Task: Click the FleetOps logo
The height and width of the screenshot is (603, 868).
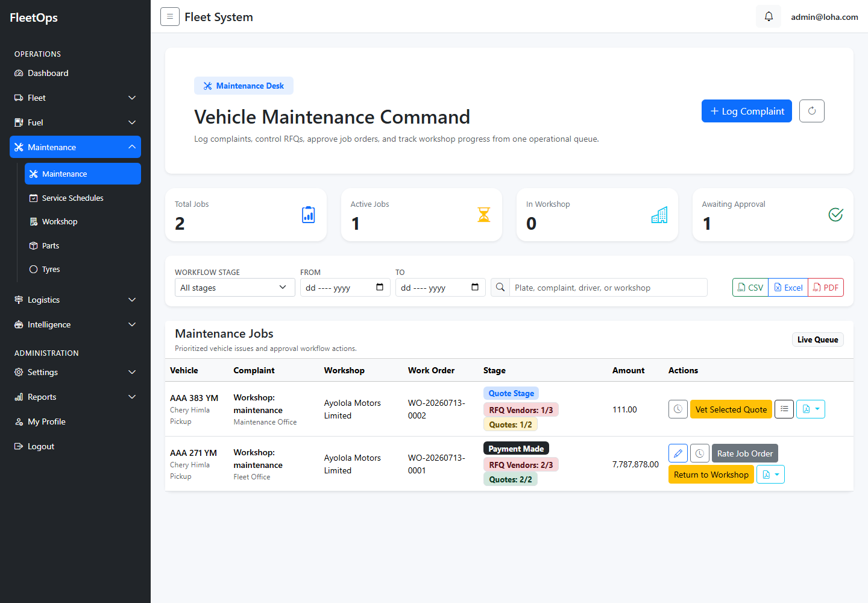Action: pos(34,17)
